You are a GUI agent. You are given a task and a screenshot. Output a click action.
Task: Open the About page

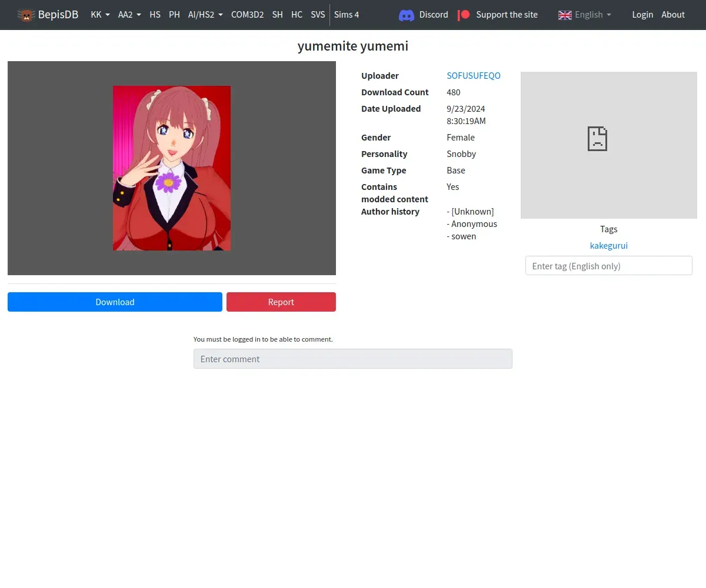pos(673,15)
